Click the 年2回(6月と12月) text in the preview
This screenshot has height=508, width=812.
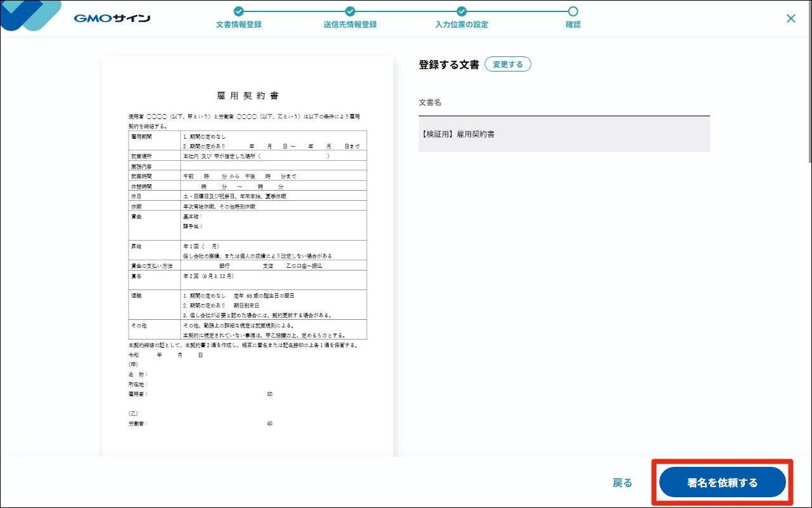208,276
